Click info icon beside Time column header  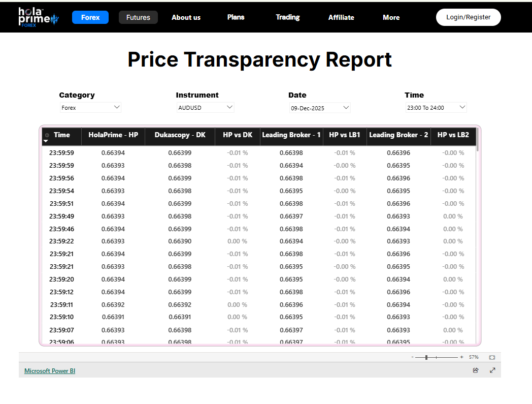[x=47, y=135]
